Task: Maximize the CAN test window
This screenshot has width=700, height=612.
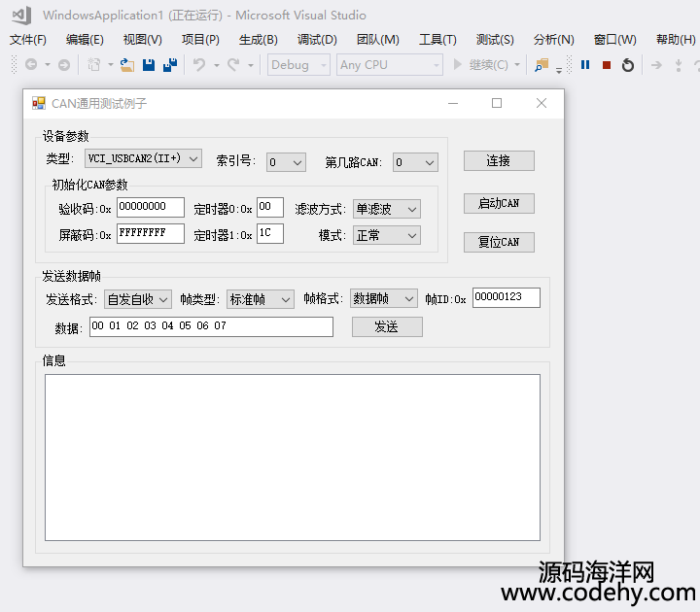Action: click(497, 104)
